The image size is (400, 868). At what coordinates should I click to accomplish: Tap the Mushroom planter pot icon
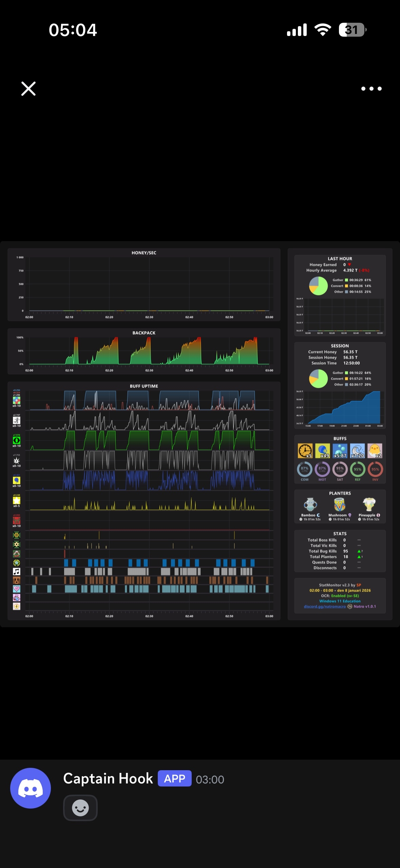pos(340,505)
